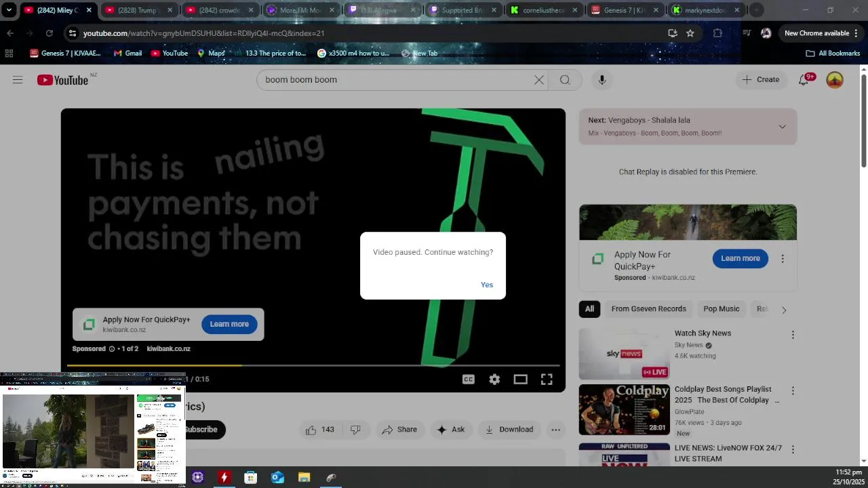Open the tab search dropdown arrow
Viewport: 868px width, 488px height.
click(x=9, y=10)
